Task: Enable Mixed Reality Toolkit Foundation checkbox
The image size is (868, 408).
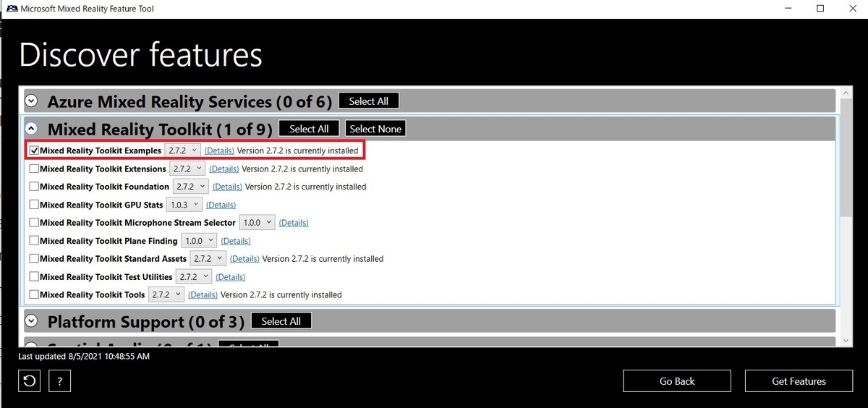Action: (x=34, y=187)
